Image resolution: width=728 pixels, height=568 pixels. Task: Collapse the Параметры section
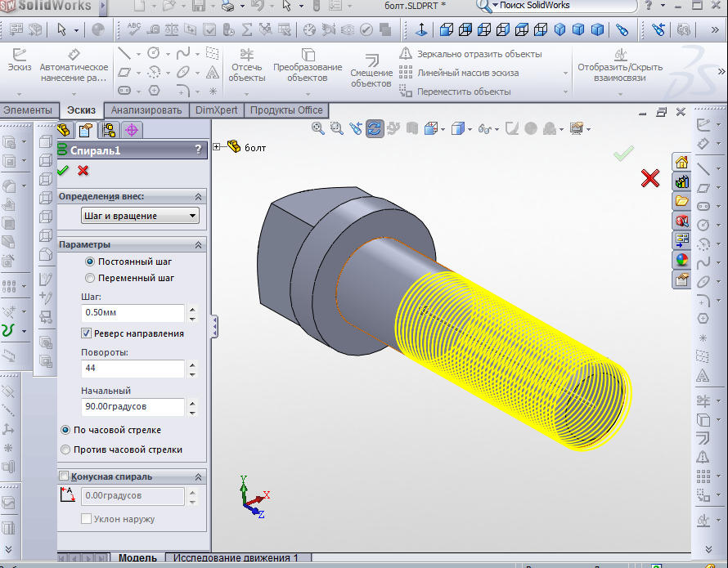click(198, 244)
